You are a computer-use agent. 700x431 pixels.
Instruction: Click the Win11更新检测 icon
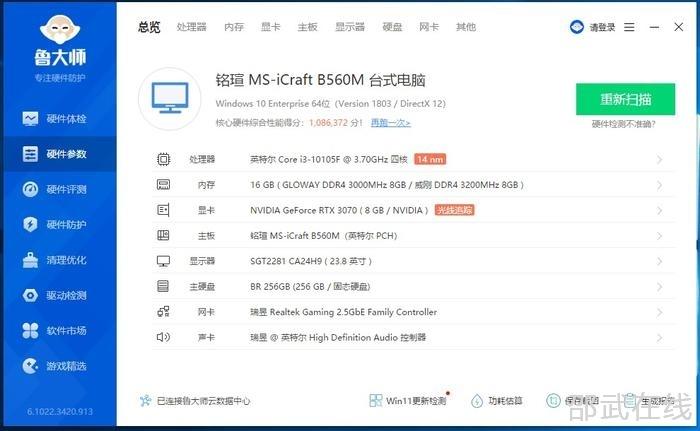click(377, 401)
